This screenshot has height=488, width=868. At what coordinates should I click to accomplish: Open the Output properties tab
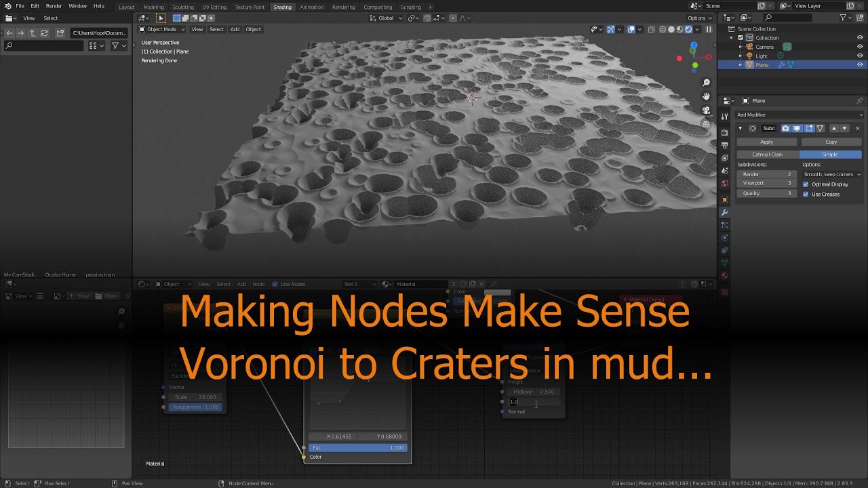(724, 145)
